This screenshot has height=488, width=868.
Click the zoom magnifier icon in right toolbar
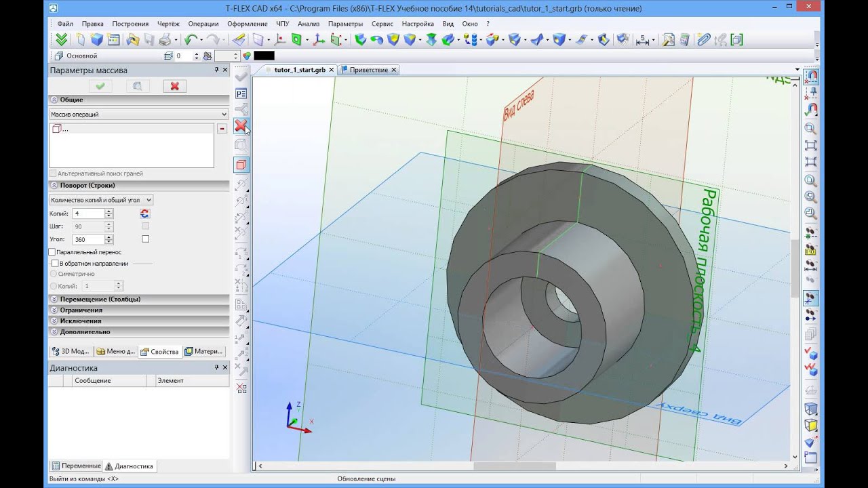click(810, 128)
